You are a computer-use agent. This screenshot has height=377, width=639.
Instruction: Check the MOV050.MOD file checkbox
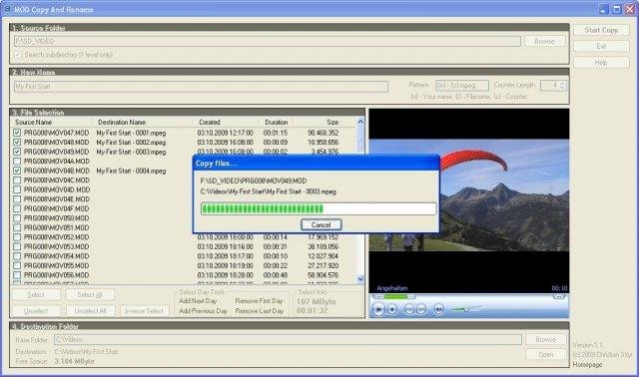tap(17, 218)
